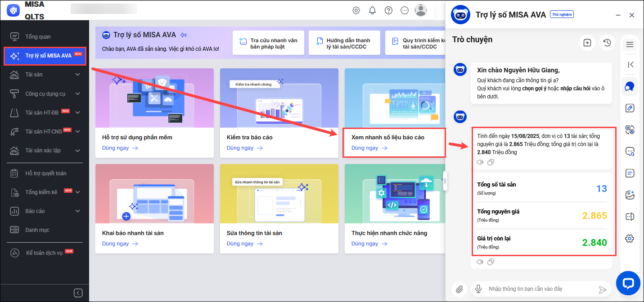
Task: Select the note icon in AVA toolbar
Action: [630, 173]
